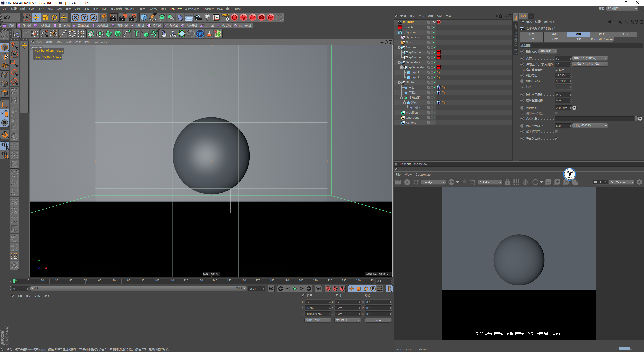
Task: Click frame 100 on the timeline ruler
Action: pyautogui.click(x=157, y=281)
